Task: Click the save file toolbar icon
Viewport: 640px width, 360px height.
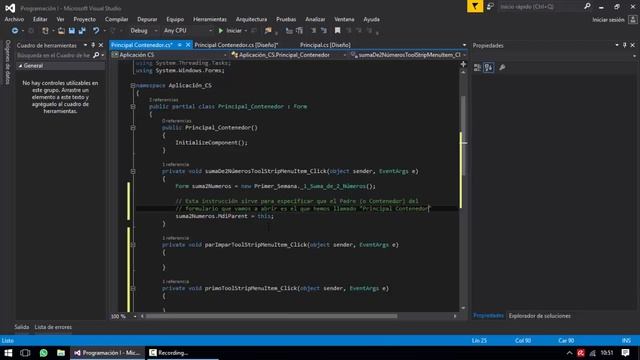Action: [72, 31]
